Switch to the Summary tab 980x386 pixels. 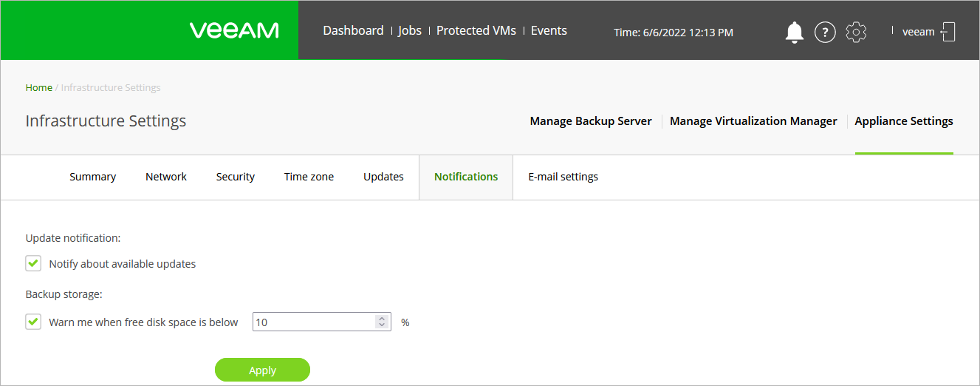pyautogui.click(x=92, y=177)
